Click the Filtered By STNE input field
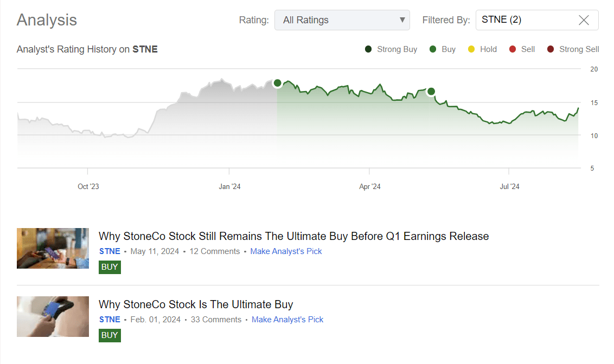Viewport: 614px width, 364px height. coord(523,20)
